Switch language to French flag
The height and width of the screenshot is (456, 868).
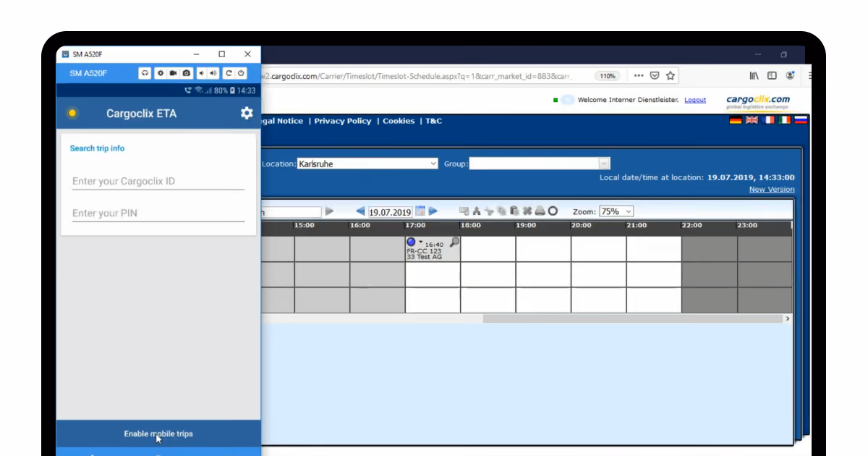768,120
